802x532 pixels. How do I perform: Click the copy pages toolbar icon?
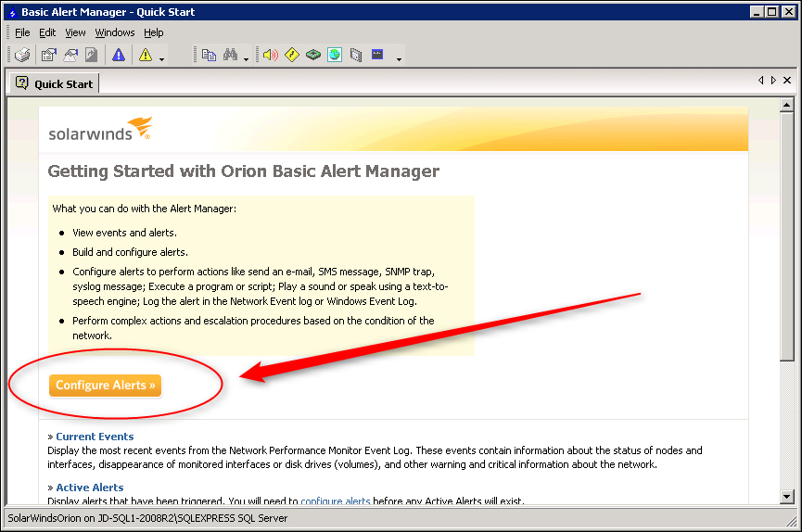(x=209, y=55)
